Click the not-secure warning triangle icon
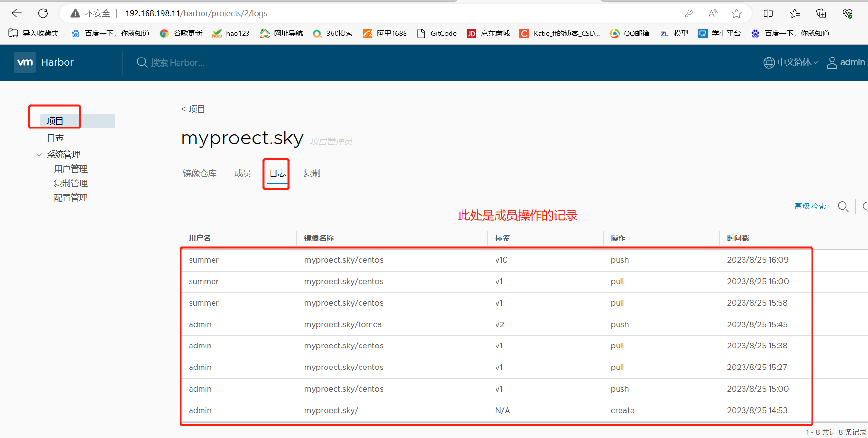The width and height of the screenshot is (868, 438). pos(75,13)
